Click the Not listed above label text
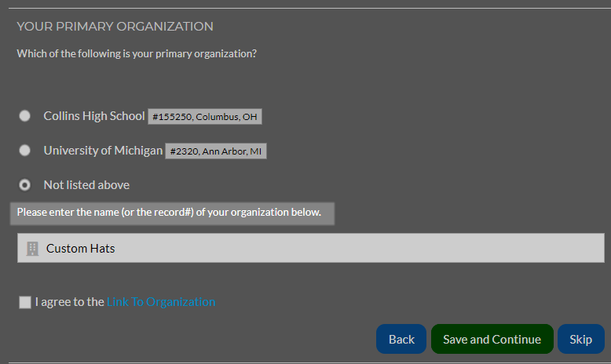This screenshot has width=611, height=364. pyautogui.click(x=86, y=185)
